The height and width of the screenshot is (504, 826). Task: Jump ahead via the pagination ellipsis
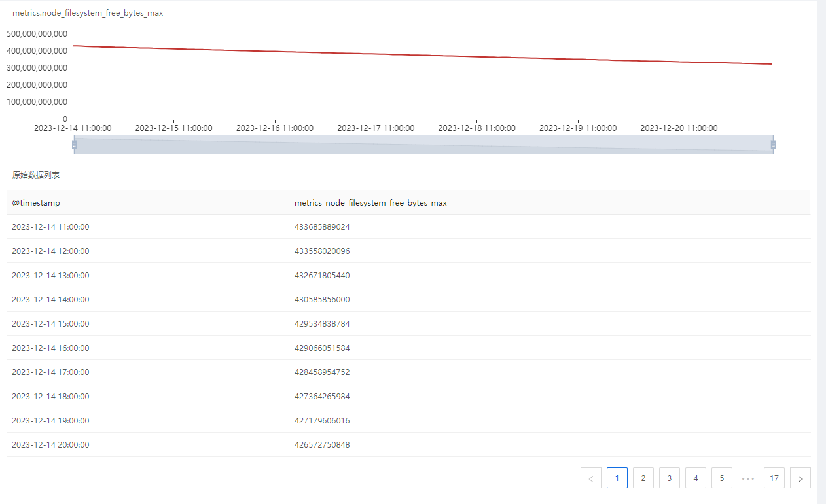point(747,478)
